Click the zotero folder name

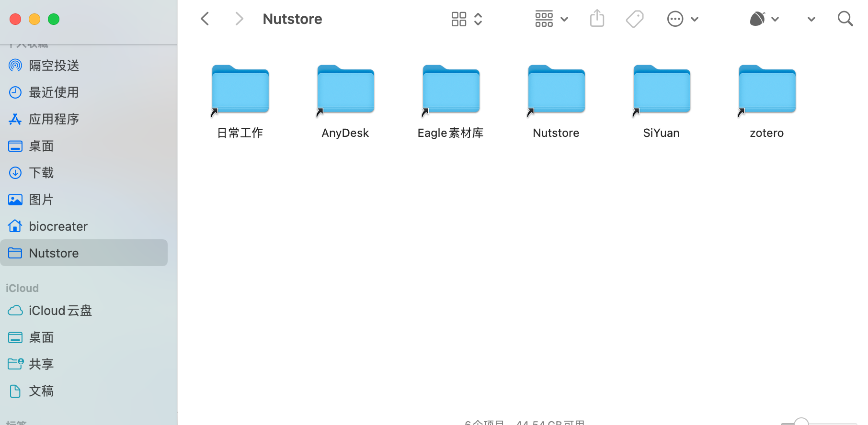[767, 133]
